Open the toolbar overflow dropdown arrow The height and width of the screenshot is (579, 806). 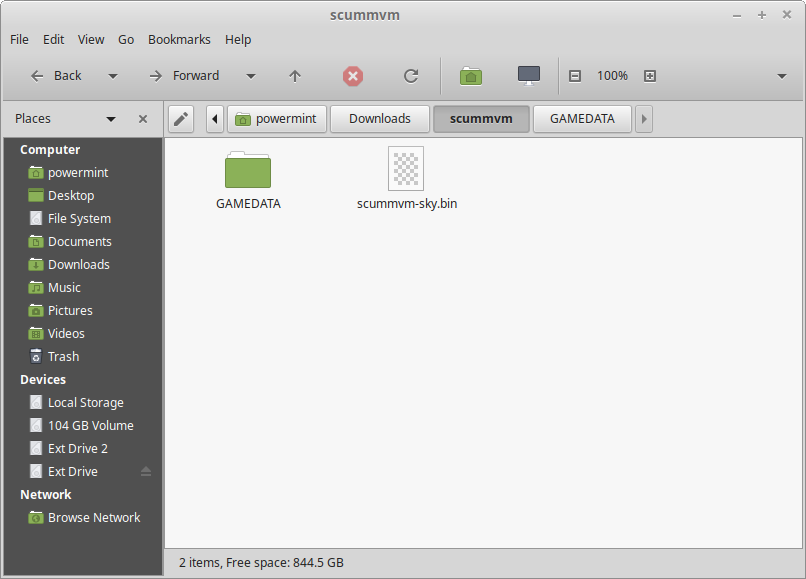click(x=782, y=77)
